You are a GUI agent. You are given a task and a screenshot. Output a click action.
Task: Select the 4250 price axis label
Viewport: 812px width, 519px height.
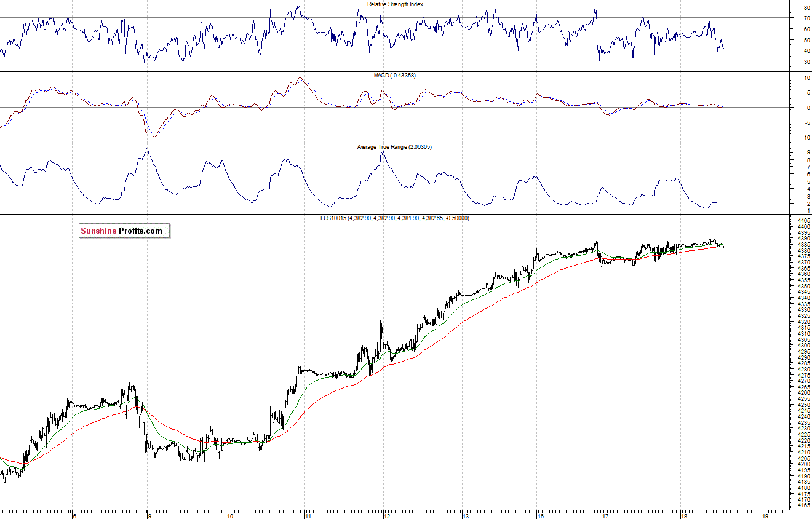[803, 405]
